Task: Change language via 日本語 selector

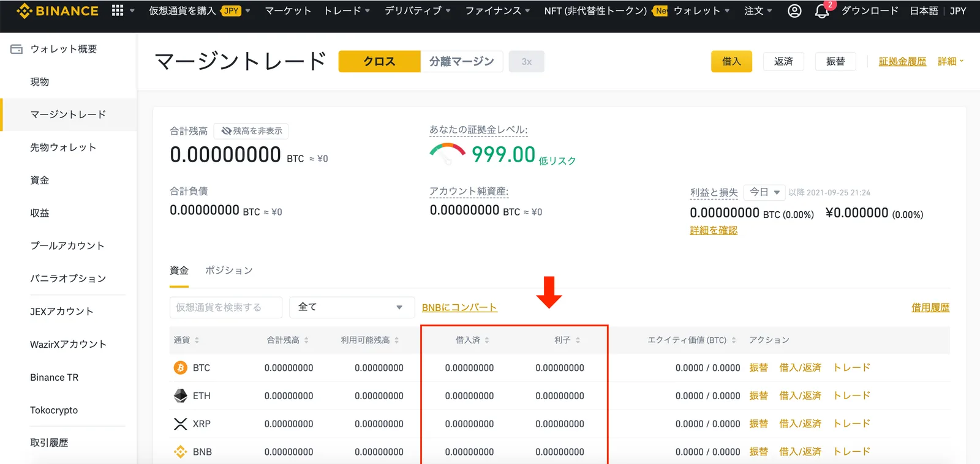Action: tap(924, 11)
